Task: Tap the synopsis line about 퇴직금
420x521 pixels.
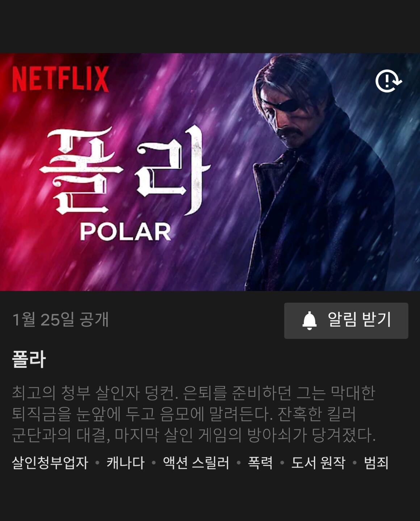Action: click(184, 414)
